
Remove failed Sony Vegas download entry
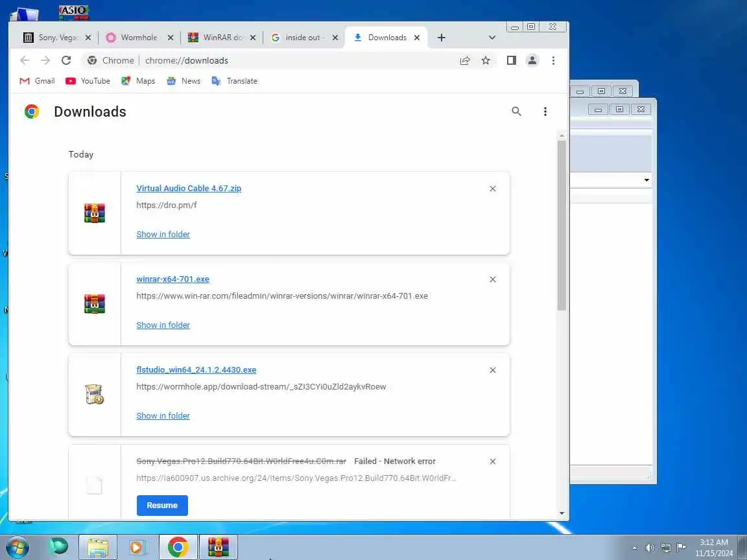pos(493,461)
